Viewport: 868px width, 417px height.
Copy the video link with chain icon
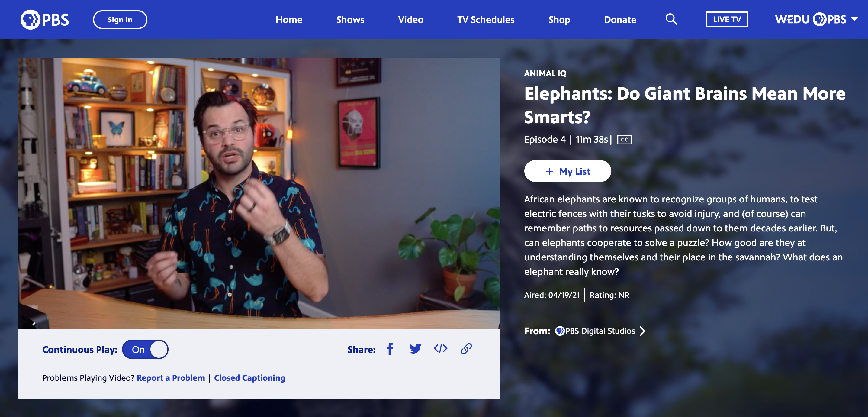tap(466, 349)
